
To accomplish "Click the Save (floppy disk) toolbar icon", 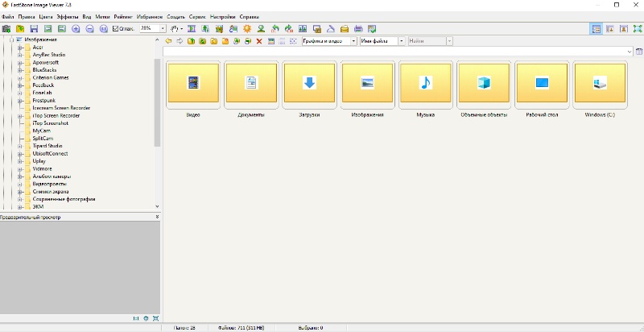I will coord(34,28).
